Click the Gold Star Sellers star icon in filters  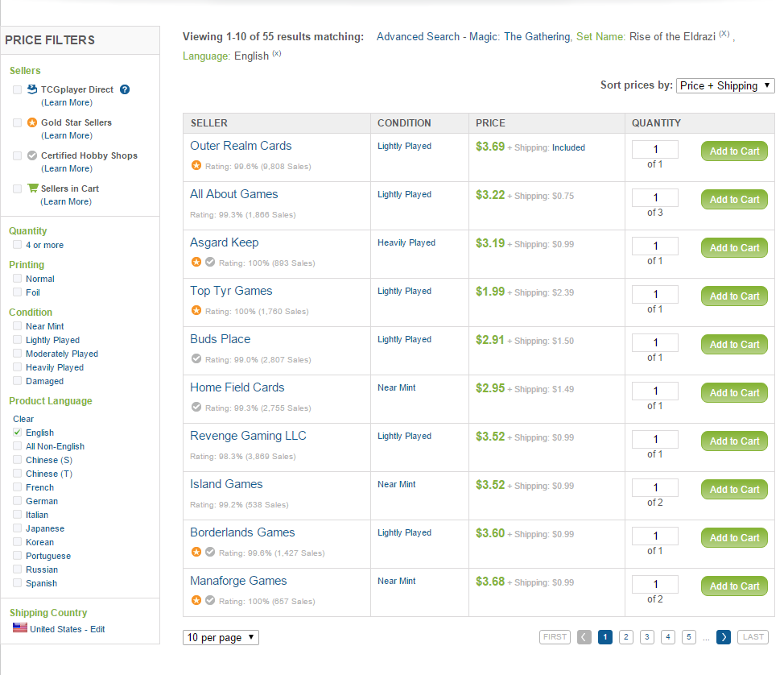coord(32,122)
